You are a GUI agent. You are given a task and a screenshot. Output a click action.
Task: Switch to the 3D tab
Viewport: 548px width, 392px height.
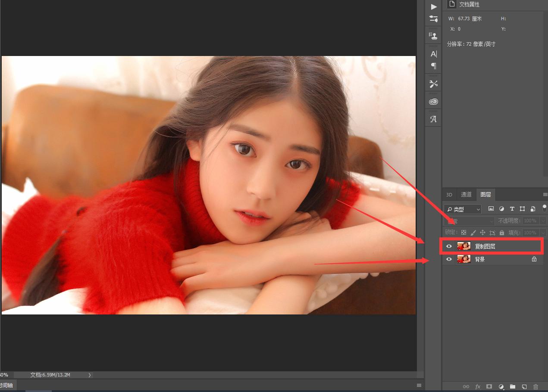(449, 195)
